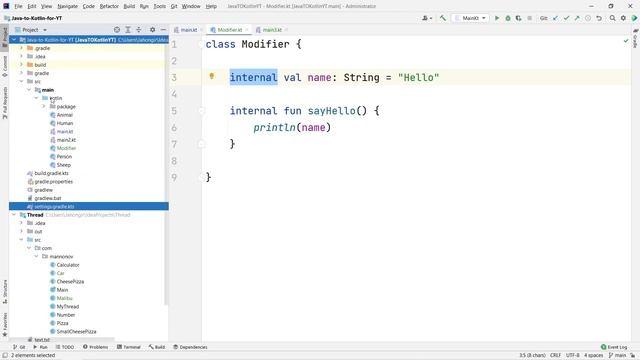Open the Tools menu

160,6
